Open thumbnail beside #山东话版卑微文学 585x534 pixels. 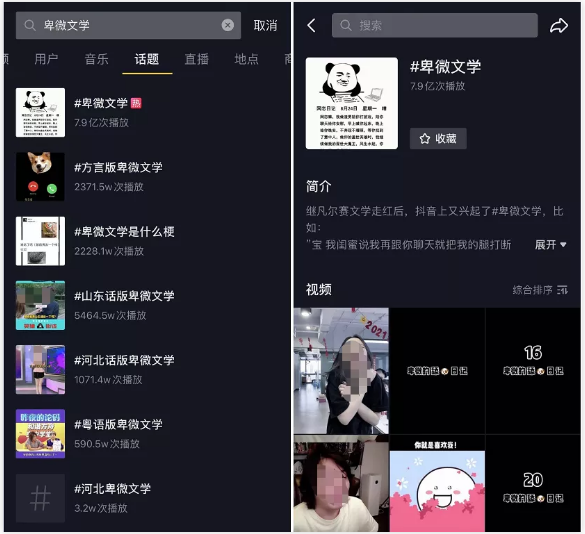point(40,305)
